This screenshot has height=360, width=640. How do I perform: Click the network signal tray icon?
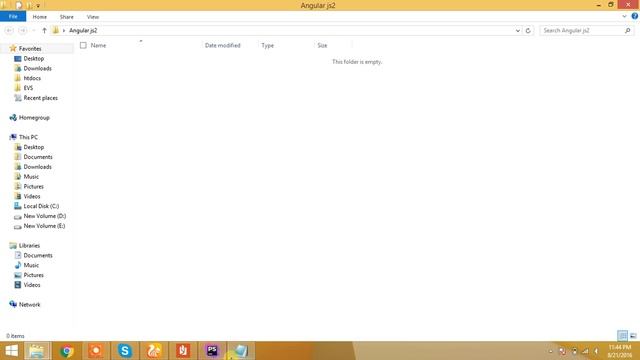click(x=585, y=351)
